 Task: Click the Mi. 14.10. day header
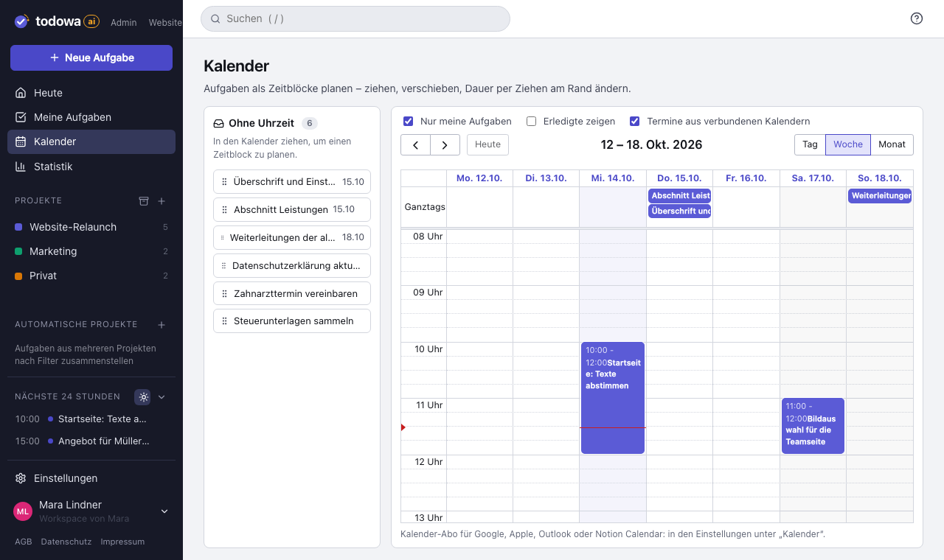[613, 178]
